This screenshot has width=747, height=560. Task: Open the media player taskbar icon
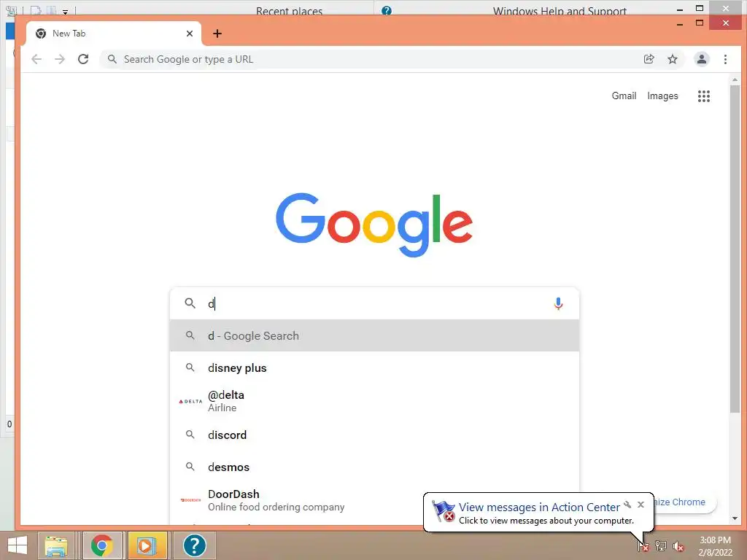pyautogui.click(x=147, y=545)
